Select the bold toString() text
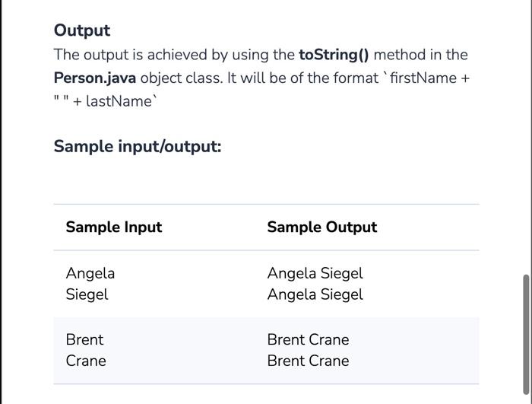Screen dimensions: 532x404 point(334,55)
